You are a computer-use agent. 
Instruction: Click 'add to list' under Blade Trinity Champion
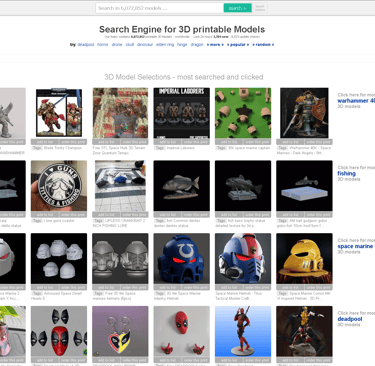point(45,142)
